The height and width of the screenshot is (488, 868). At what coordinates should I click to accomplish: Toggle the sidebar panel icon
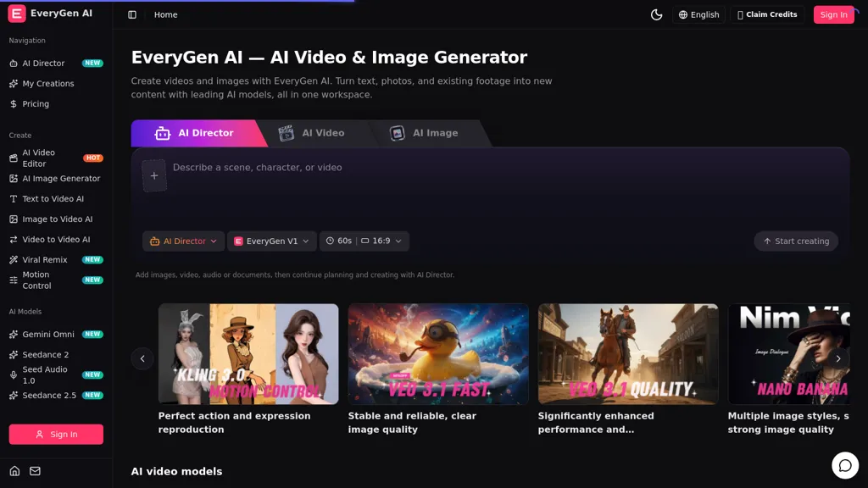tap(132, 15)
